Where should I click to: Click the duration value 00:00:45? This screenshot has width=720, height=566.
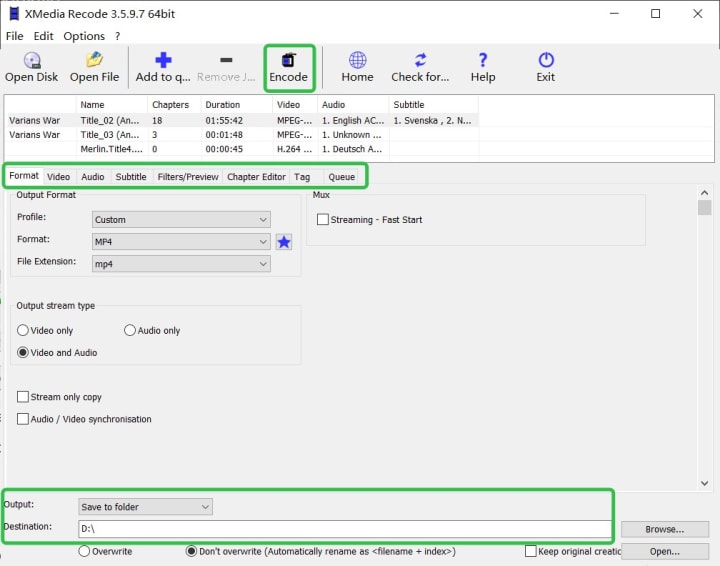point(224,149)
